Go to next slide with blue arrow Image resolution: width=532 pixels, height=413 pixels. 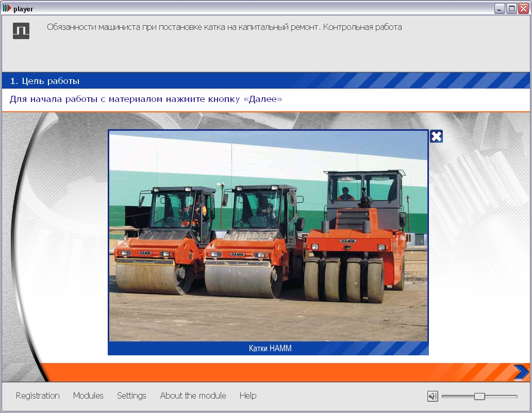pyautogui.click(x=521, y=372)
